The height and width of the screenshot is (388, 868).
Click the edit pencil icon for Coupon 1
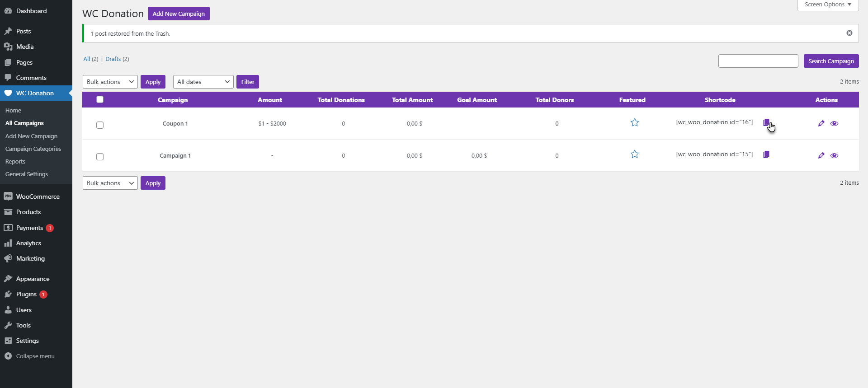[x=821, y=123]
